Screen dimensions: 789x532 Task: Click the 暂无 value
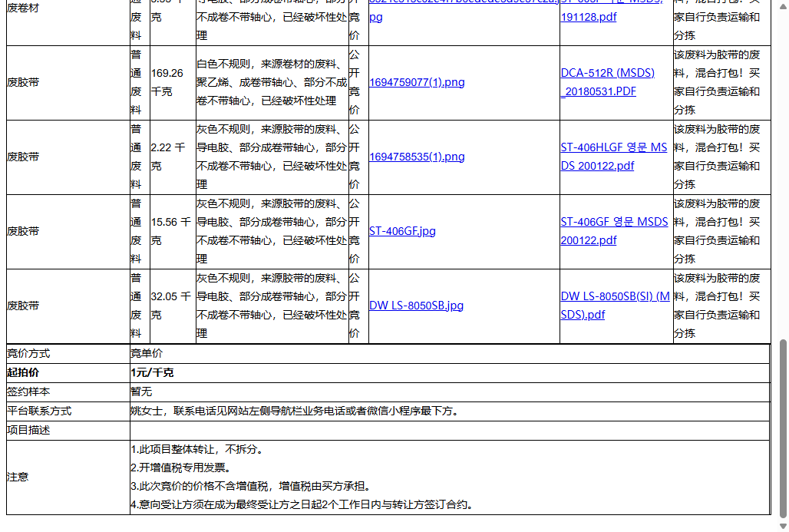click(141, 392)
